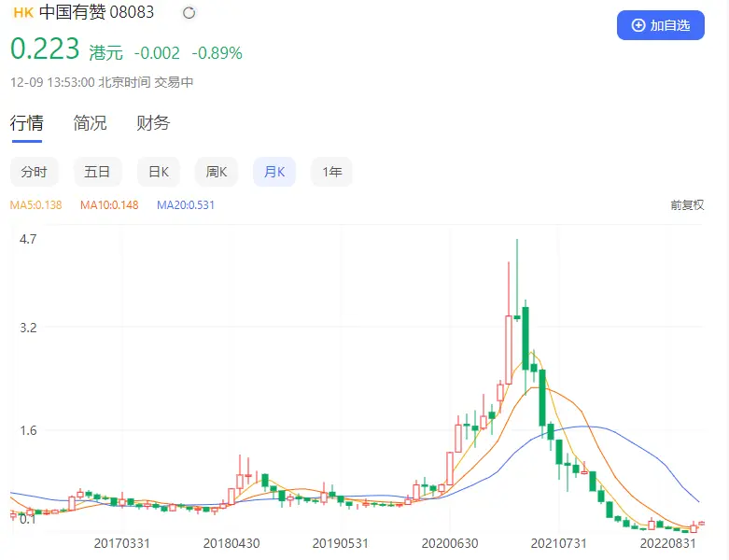729x560 pixels.
Task: Add stock via 加自选 button
Action: (660, 25)
